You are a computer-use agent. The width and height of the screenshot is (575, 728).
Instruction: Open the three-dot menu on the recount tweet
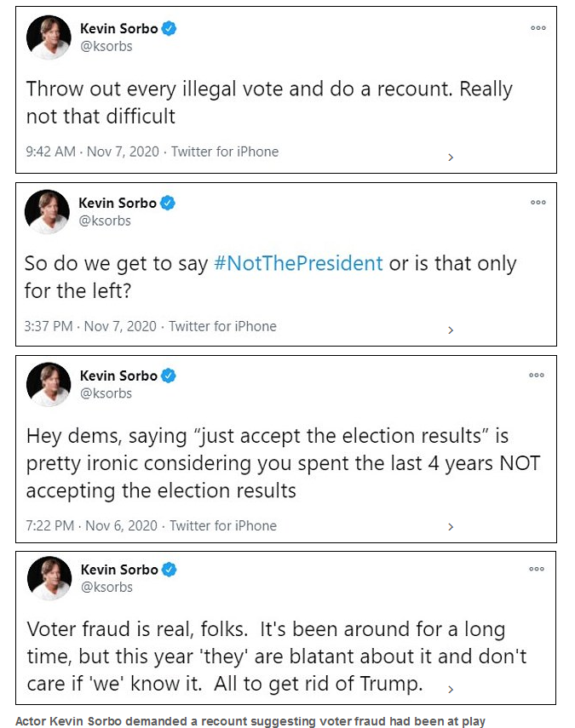click(538, 28)
